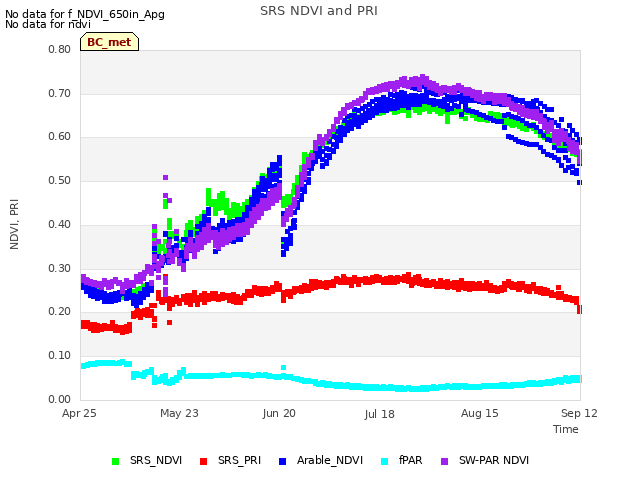Click the x-axis label Time
The width and height of the screenshot is (640, 480).
coord(566,429)
